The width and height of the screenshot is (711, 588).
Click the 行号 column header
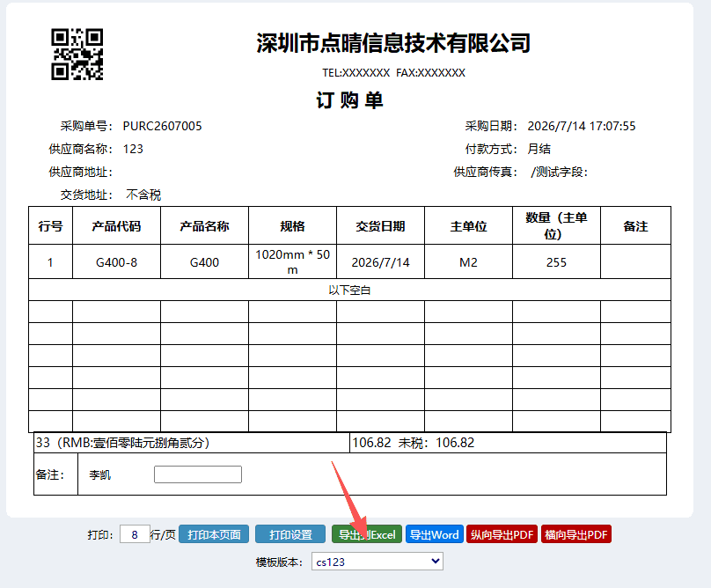click(50, 225)
